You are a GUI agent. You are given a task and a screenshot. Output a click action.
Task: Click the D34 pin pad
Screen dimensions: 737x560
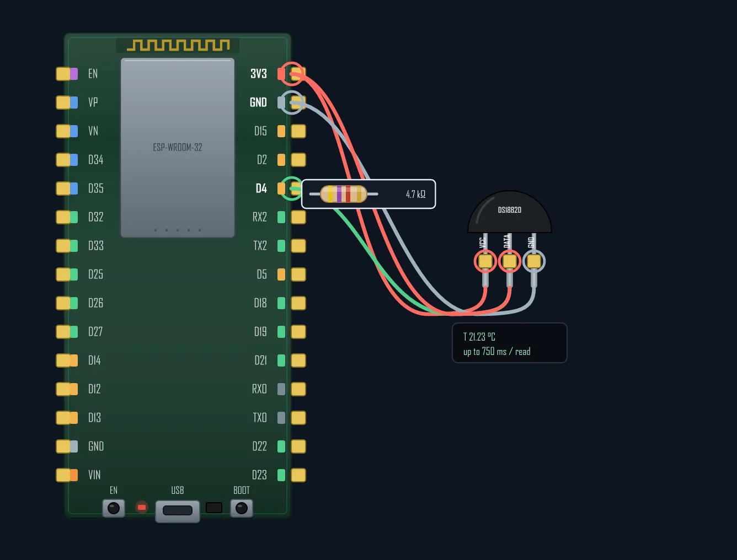(63, 160)
